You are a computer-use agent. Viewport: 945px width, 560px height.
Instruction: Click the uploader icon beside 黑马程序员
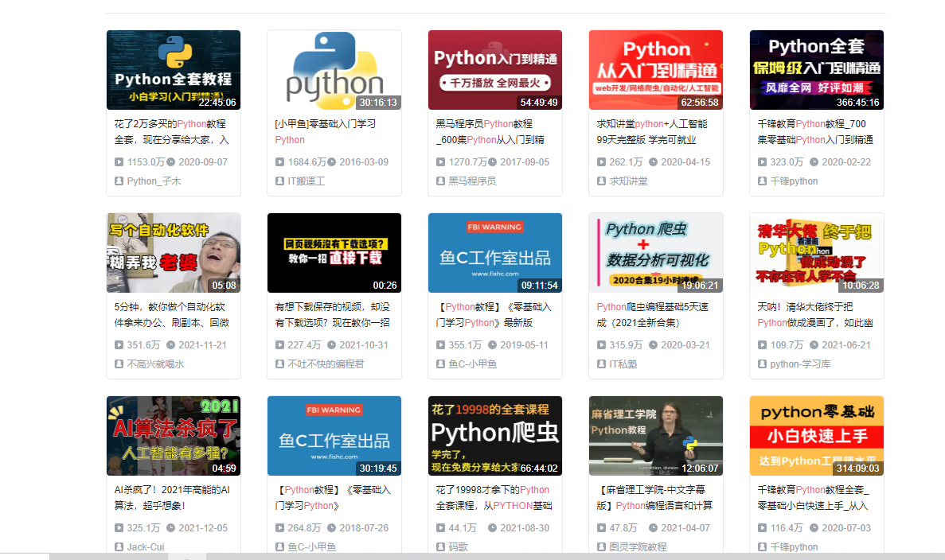pos(441,181)
